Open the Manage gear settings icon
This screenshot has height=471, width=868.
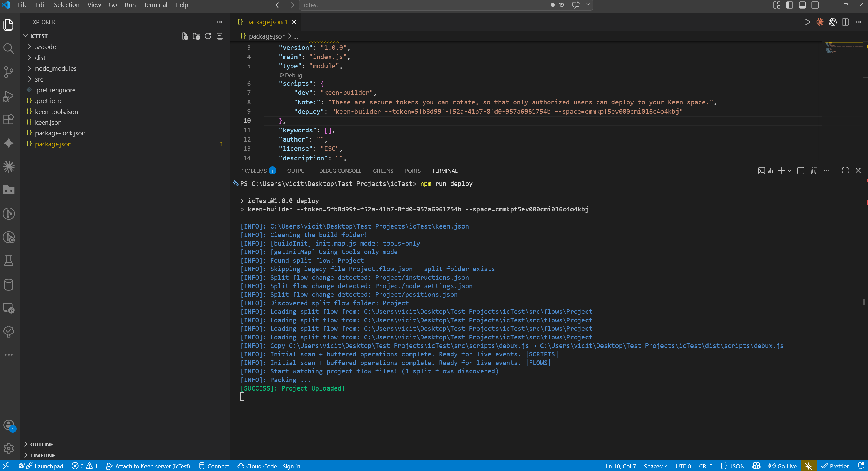9,448
